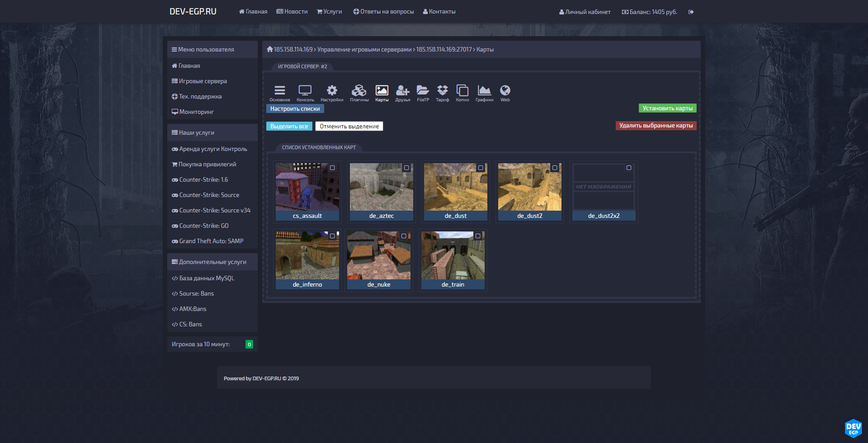Open the Тариф dropbox icon

click(443, 90)
